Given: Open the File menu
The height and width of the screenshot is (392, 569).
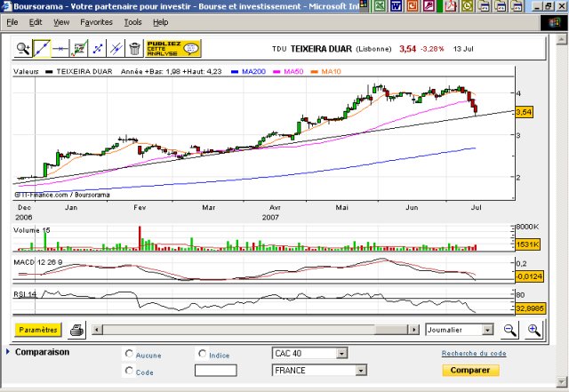Looking at the screenshot, I should pyautogui.click(x=12, y=22).
